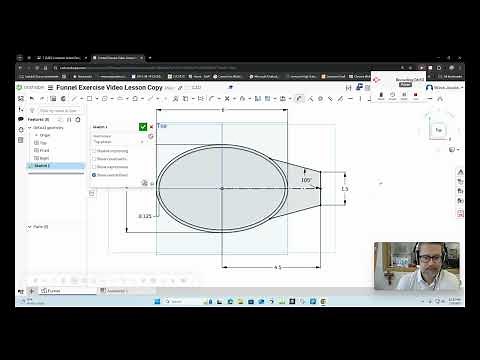This screenshot has width=480, height=360.
Task: Click the 0.125 offset dimension
Action: 145,216
